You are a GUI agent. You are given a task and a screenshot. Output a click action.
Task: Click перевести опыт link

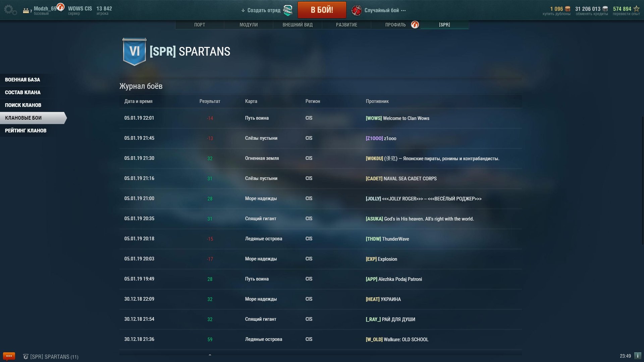(626, 14)
